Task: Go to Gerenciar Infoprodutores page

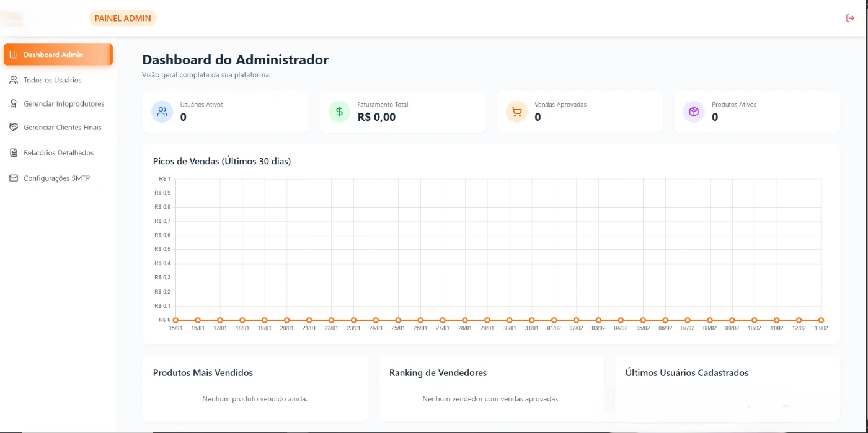Action: (64, 104)
